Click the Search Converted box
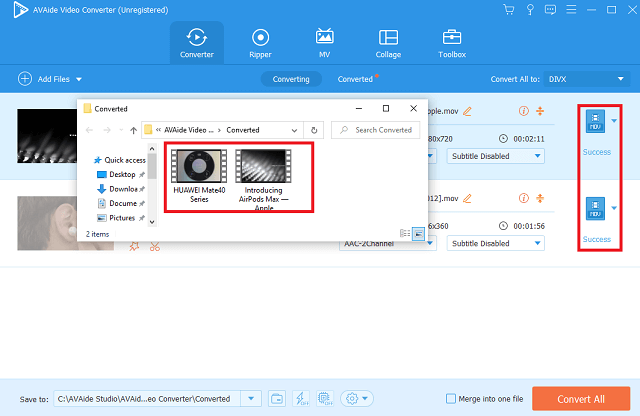Viewport: 640px width, 416px height. click(376, 130)
